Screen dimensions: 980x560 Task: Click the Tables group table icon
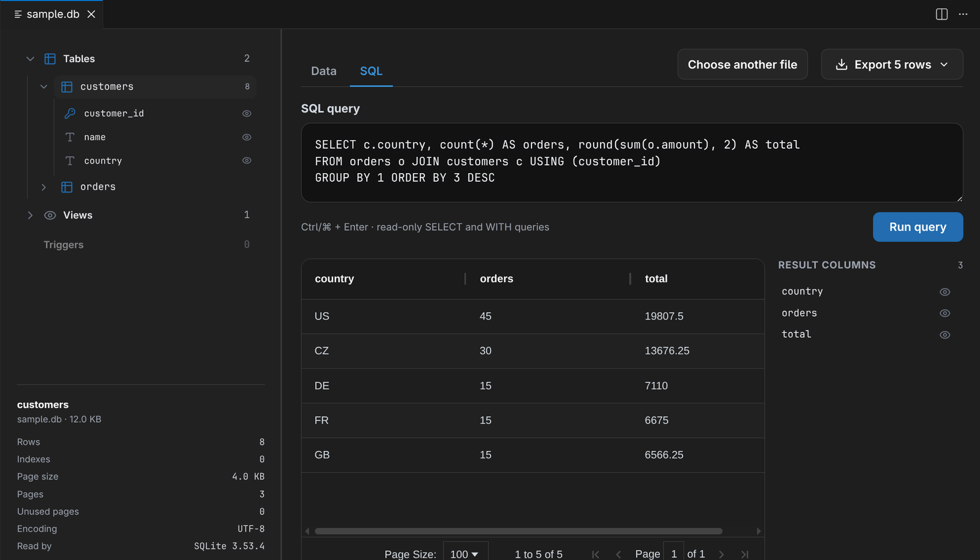pos(50,59)
